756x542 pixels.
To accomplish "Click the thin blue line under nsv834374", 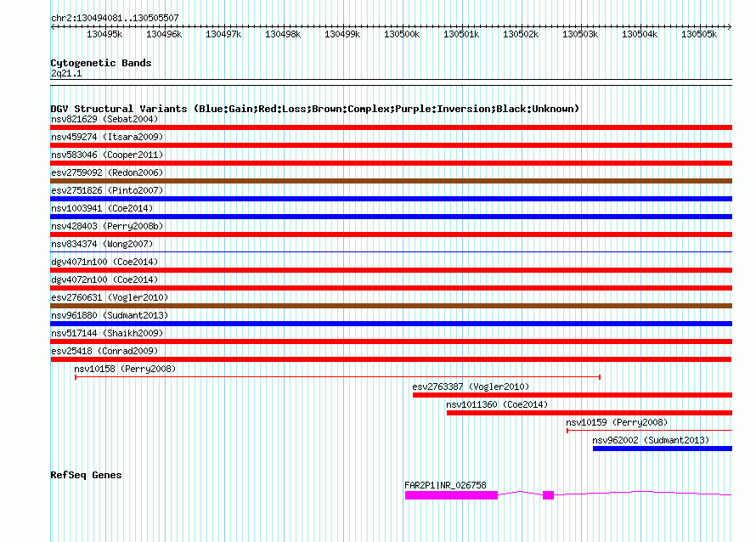I will click(391, 251).
